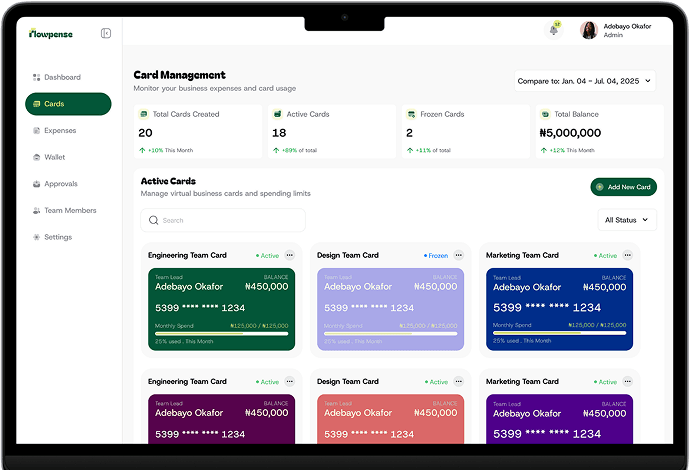Open the notifications bell
The image size is (691, 471).
coord(554,30)
